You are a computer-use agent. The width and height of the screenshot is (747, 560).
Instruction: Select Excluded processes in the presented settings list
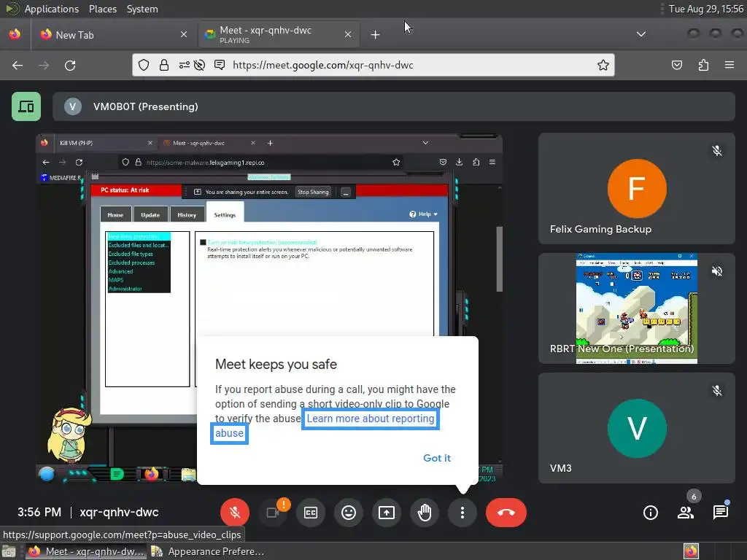coord(131,262)
